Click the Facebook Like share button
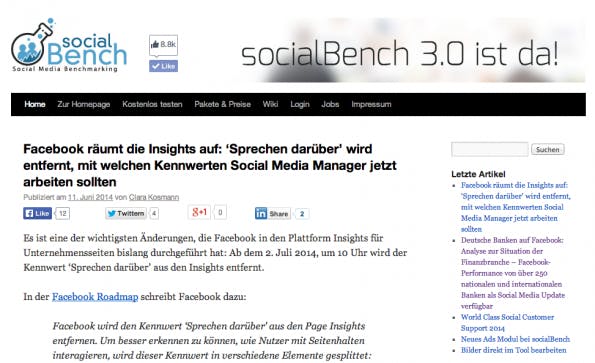Screen dimensions: 595x363 click(37, 214)
